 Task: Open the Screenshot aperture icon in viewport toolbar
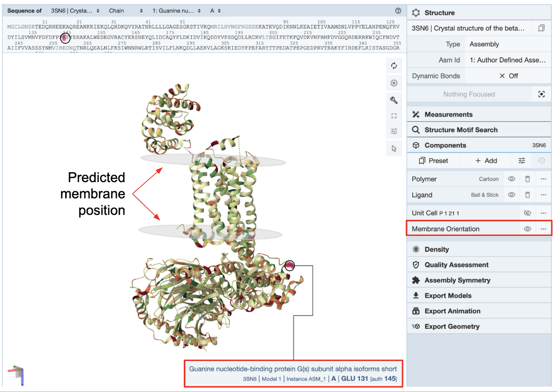(x=394, y=83)
